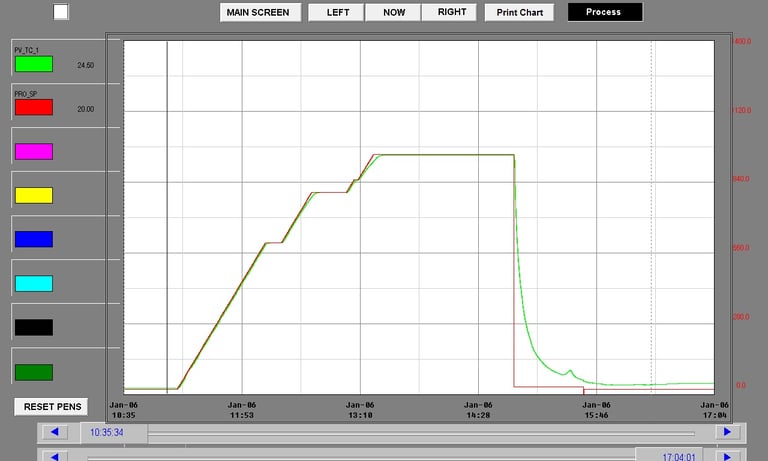Select the black pen swatch
The image size is (768, 461).
coord(34,327)
